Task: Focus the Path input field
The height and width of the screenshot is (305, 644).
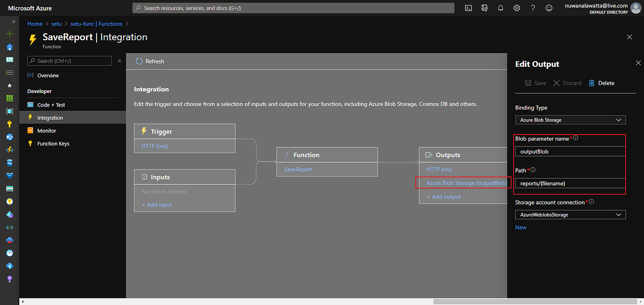Action: click(570, 183)
